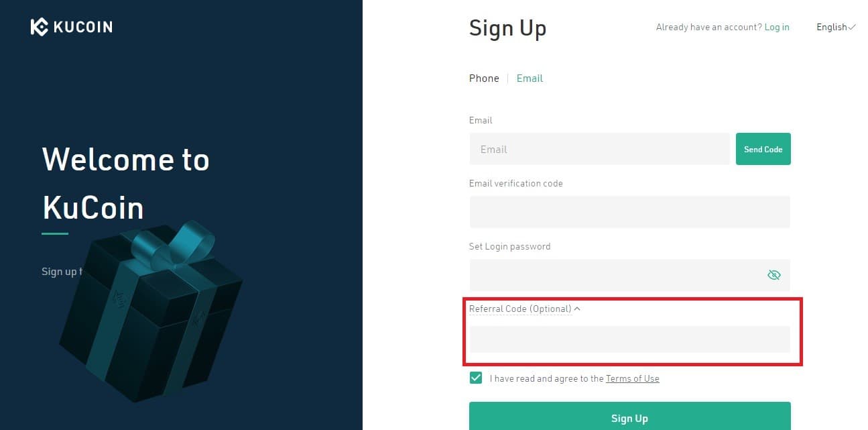Toggle password visibility eye icon
This screenshot has height=430, width=868.
pyautogui.click(x=773, y=275)
